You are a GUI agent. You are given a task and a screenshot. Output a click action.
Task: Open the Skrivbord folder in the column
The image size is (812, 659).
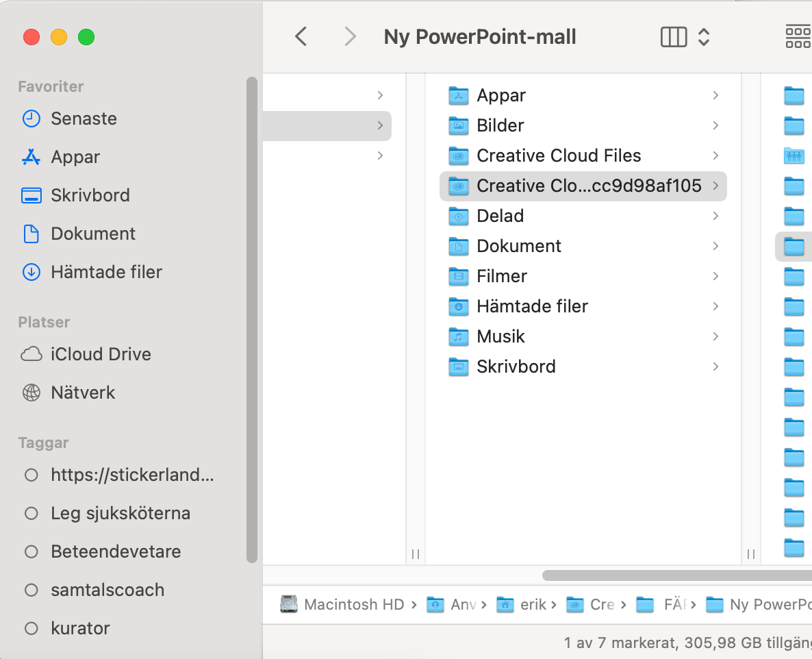[516, 366]
